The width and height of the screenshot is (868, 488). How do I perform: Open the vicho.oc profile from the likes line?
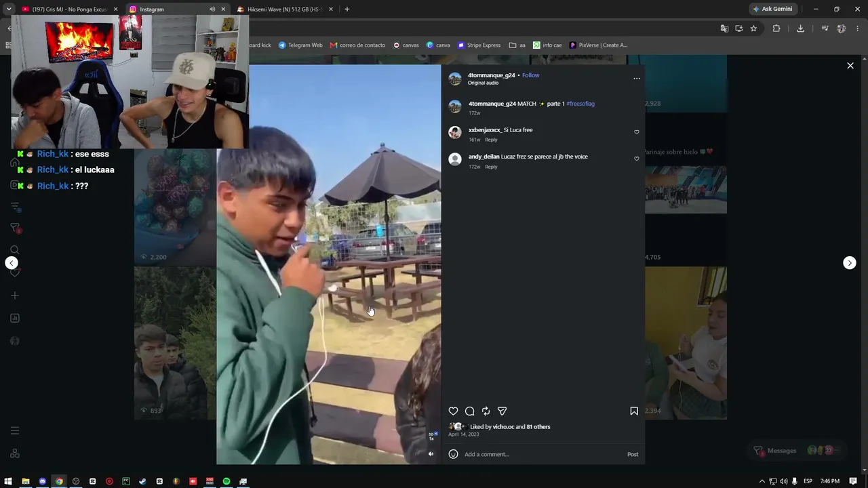coord(503,427)
